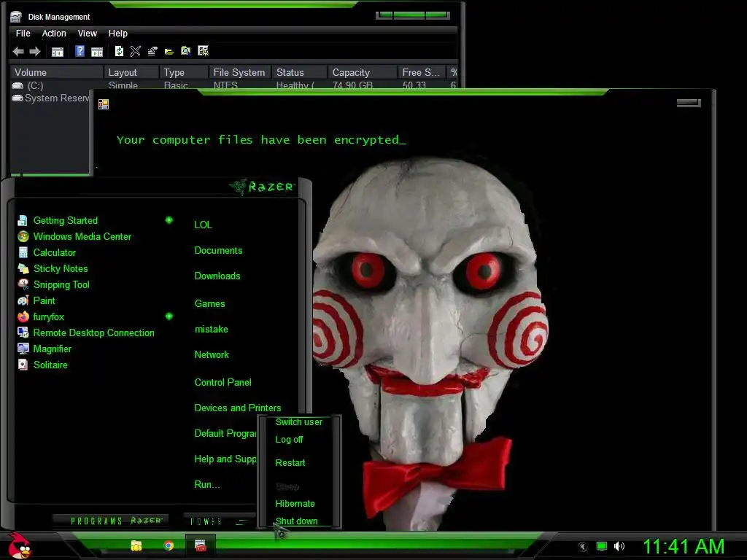The image size is (747, 560).
Task: Open the Help question-mark toolbar icon
Action: (x=80, y=51)
